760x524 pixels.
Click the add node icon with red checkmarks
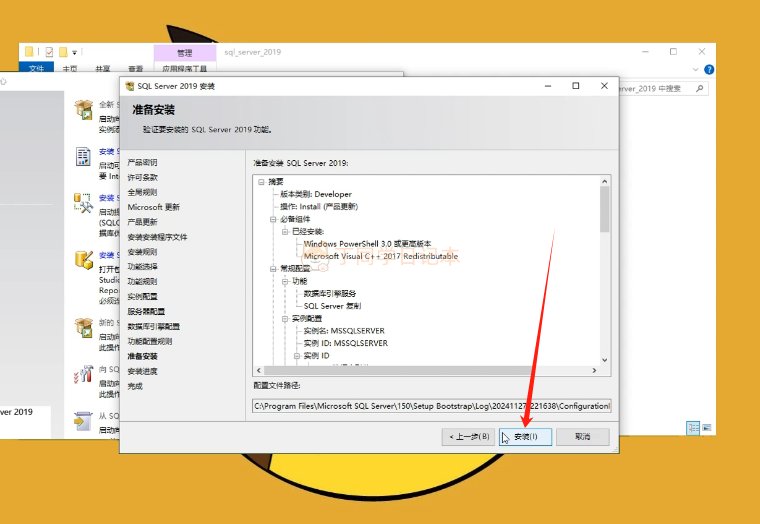[83, 374]
